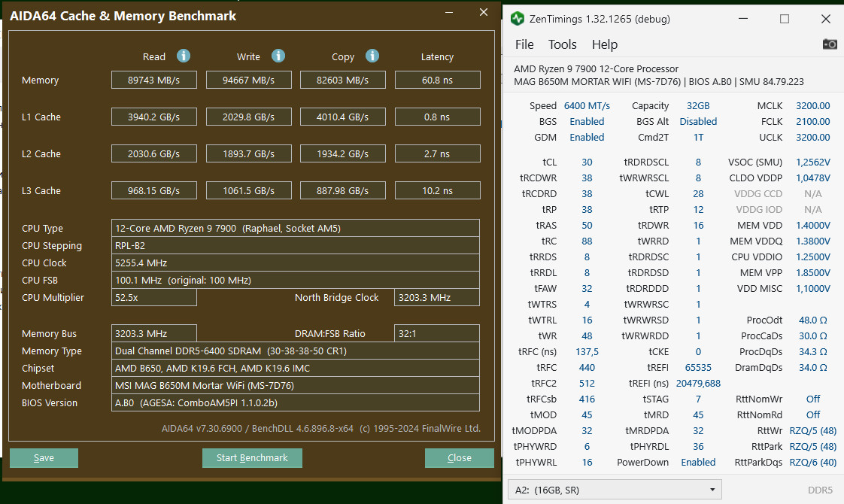The image size is (844, 504).
Task: Take a screenshot with ZenTimings camera icon
Action: coord(830,44)
